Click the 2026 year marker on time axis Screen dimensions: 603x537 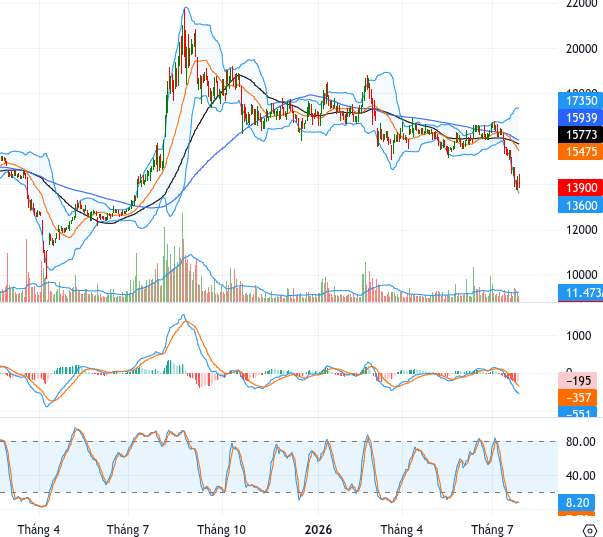[318, 530]
